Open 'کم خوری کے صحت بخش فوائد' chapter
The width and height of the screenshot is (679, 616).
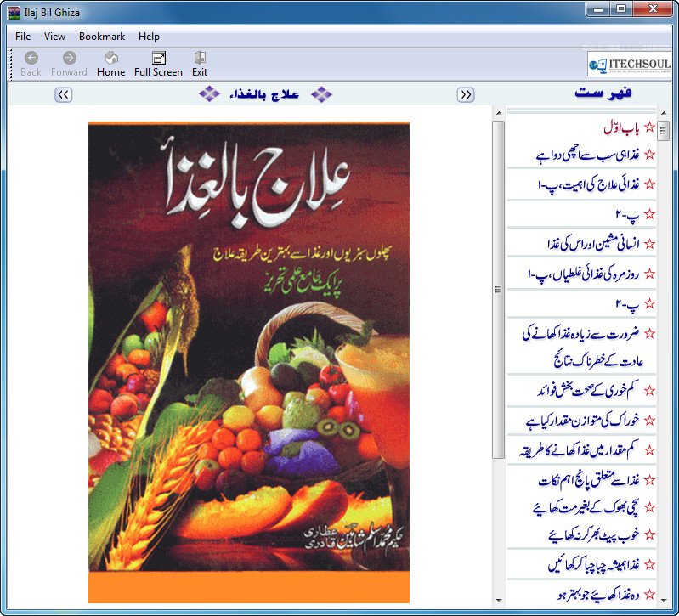coord(588,390)
